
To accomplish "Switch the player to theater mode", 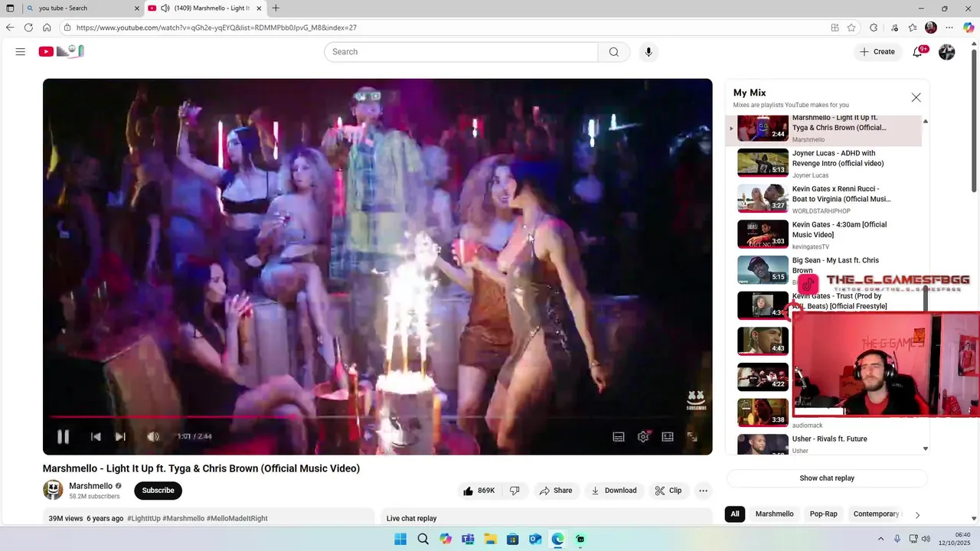I will [x=668, y=436].
